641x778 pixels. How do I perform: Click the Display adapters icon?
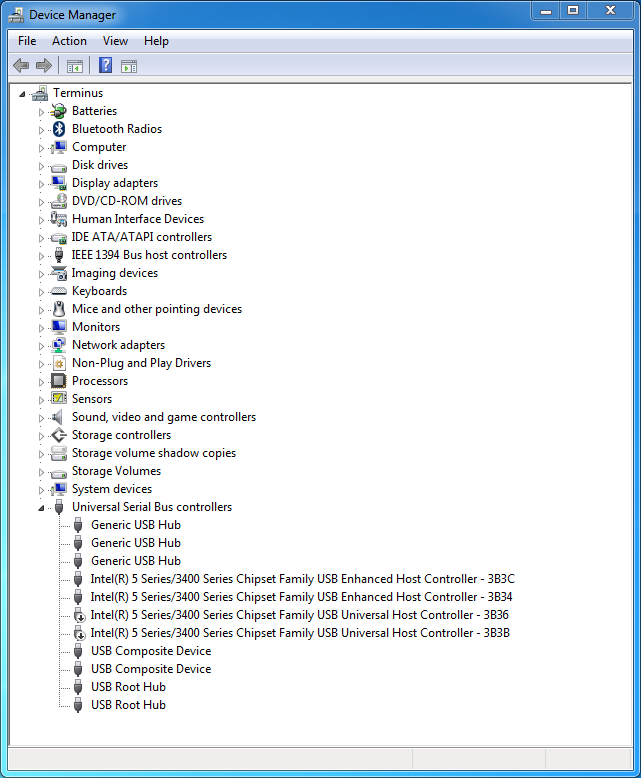point(59,183)
